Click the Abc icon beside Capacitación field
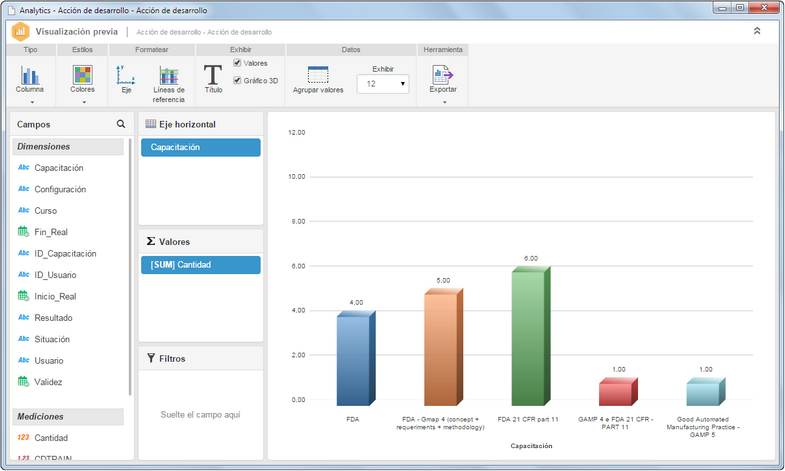The image size is (785, 471). (24, 167)
